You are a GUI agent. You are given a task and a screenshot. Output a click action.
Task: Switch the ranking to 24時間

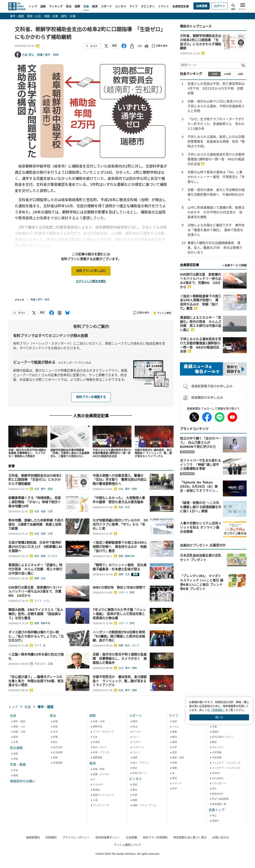227,74
